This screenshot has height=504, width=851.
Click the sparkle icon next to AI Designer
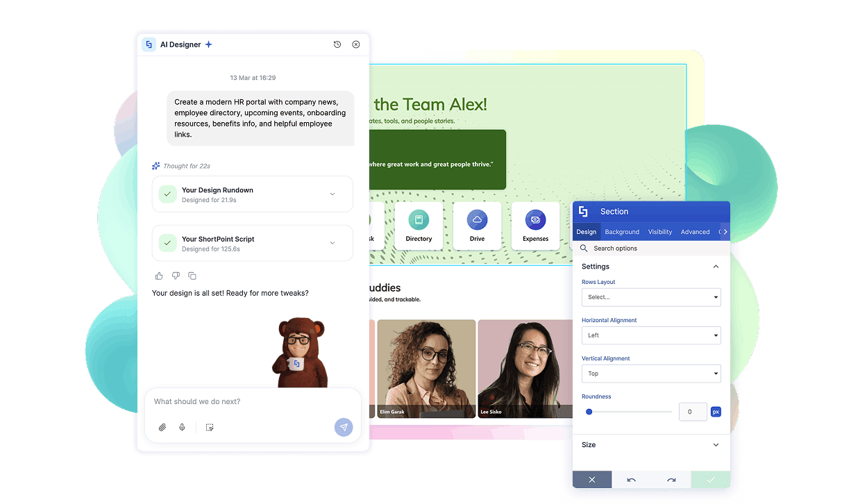(x=208, y=44)
